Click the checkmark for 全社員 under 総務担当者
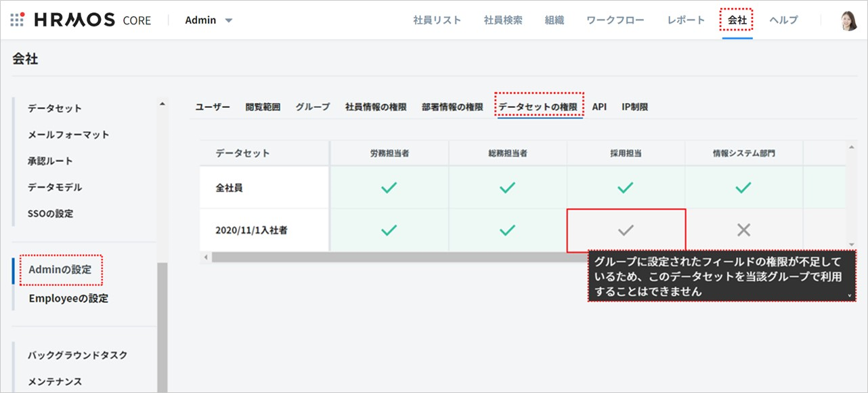Viewport: 868px width, 393px height. (507, 188)
